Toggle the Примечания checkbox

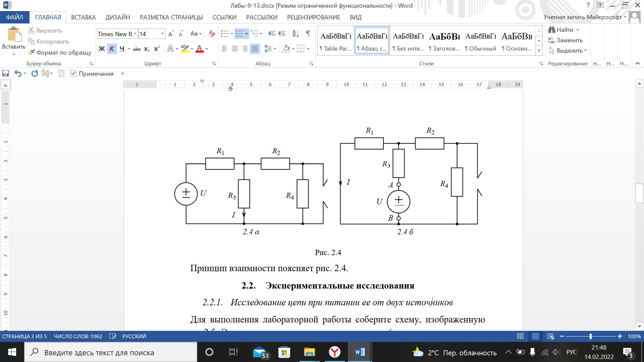pos(73,73)
